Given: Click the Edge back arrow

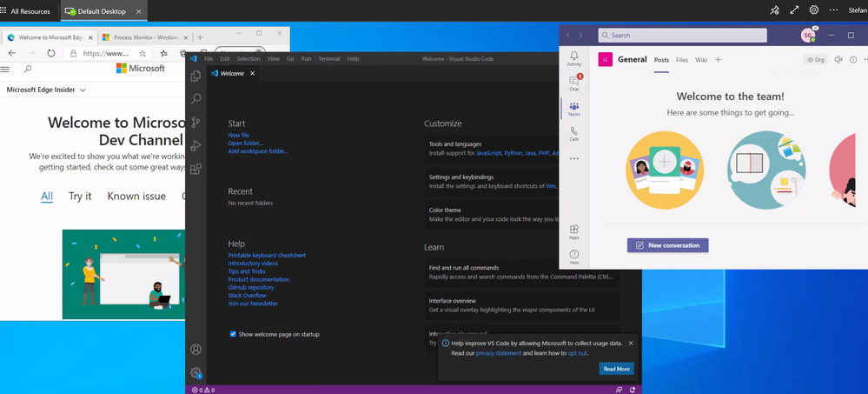Looking at the screenshot, I should [x=12, y=53].
